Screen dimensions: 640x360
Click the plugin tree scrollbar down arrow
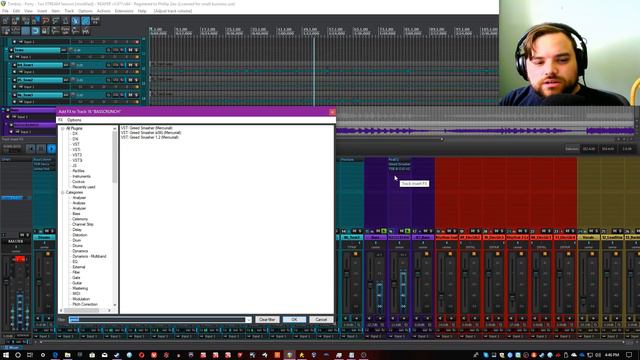pos(115,305)
